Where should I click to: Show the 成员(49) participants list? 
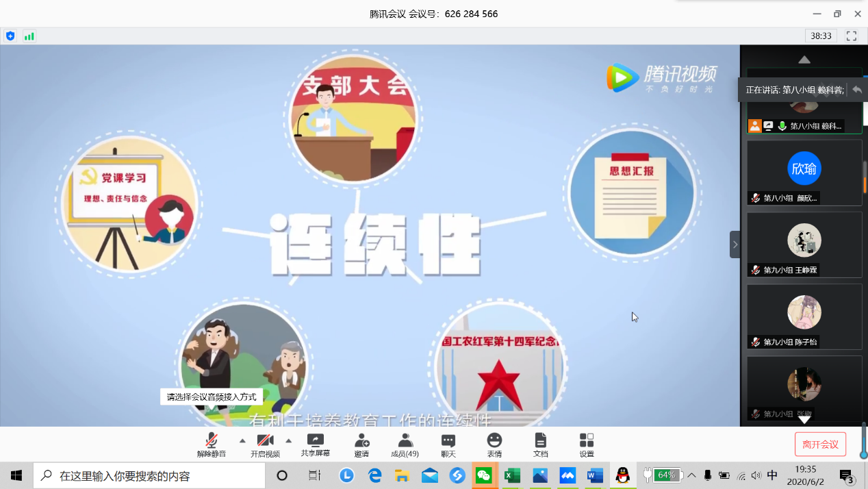coord(405,444)
